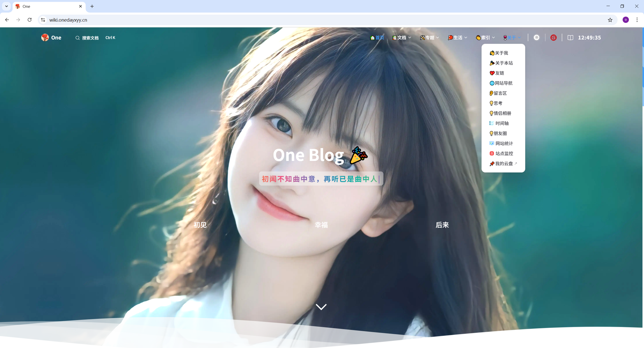
Task: Click the browser address bar URL
Action: pos(68,20)
